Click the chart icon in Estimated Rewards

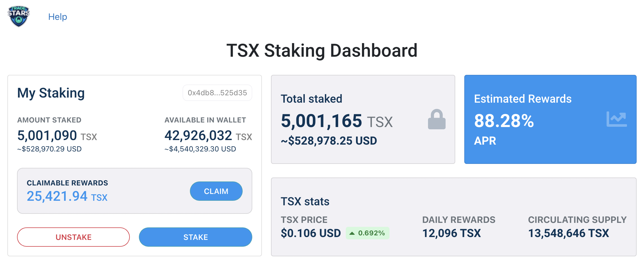[617, 119]
